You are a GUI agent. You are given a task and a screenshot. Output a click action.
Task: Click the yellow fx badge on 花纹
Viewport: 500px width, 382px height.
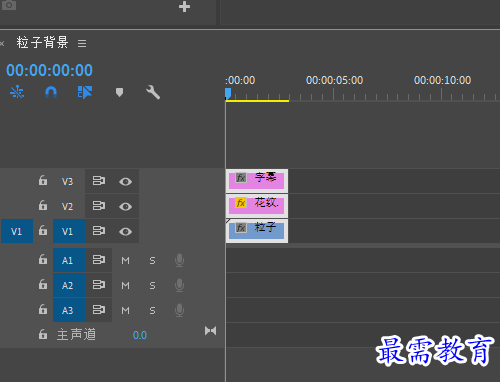[241, 203]
